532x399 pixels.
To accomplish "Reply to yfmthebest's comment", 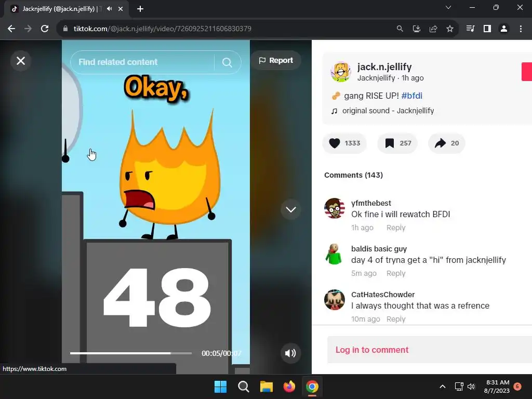I will pyautogui.click(x=396, y=228).
